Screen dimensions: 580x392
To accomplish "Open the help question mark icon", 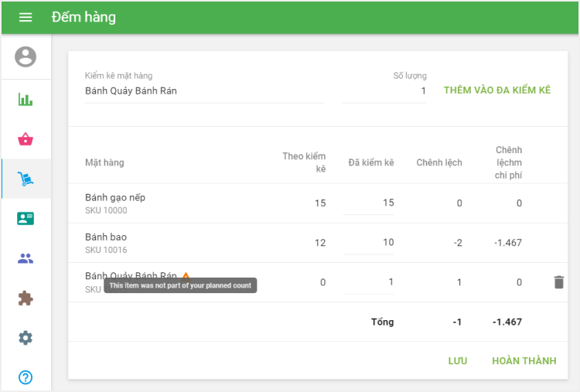I will coord(26,377).
